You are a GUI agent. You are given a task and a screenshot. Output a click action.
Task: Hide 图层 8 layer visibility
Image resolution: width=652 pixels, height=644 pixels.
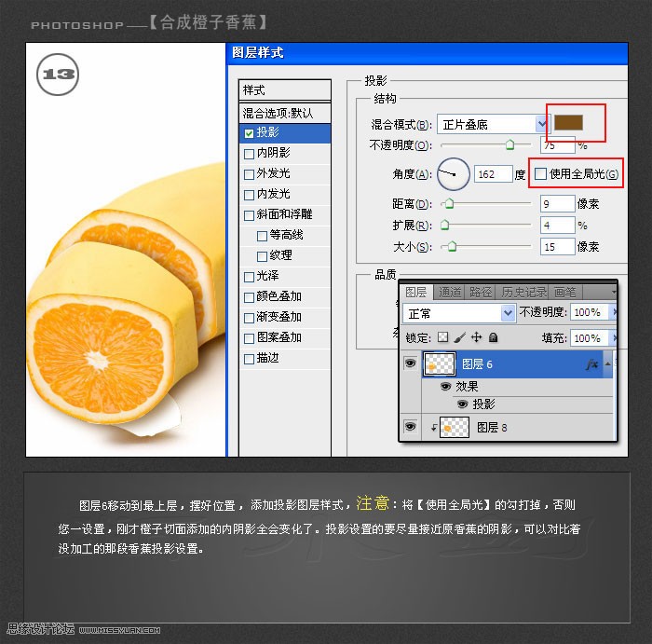[x=410, y=427]
